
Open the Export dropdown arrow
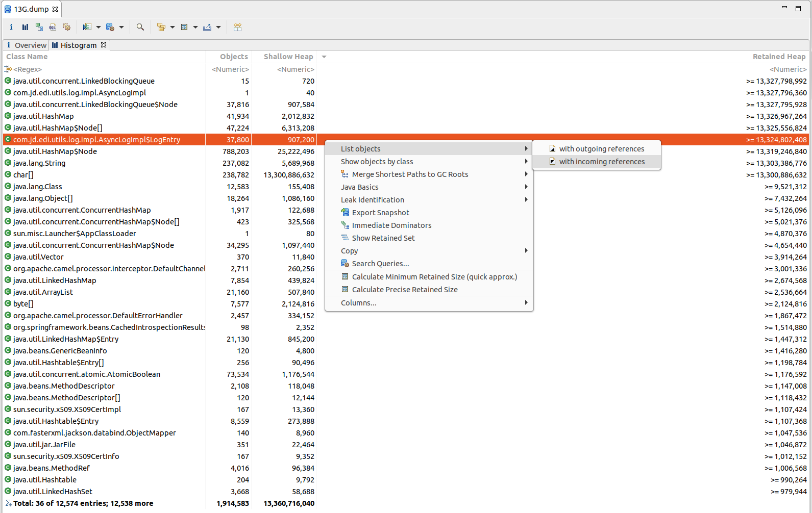[218, 27]
